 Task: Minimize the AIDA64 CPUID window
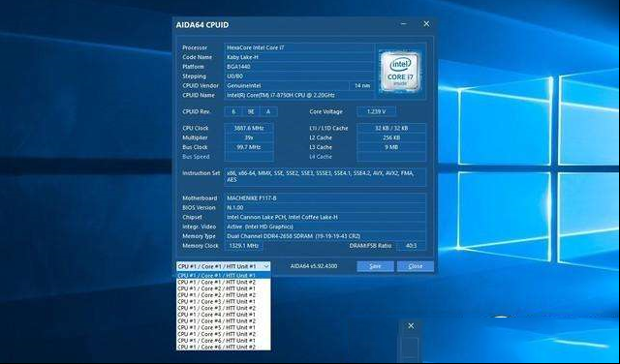[404, 24]
